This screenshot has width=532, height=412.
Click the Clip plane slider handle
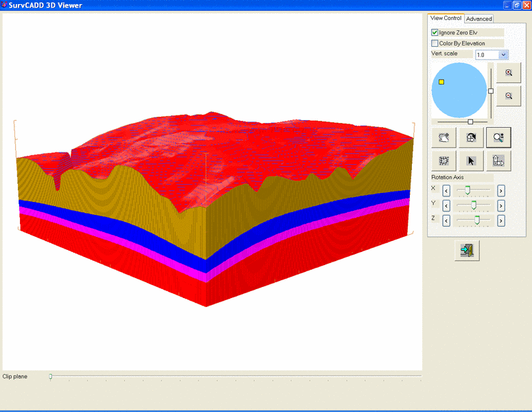51,376
